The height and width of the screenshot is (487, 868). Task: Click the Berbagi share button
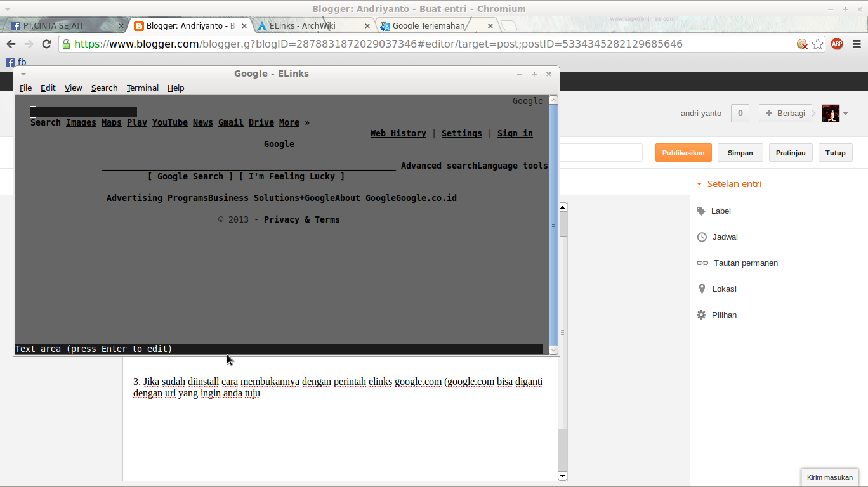click(786, 114)
